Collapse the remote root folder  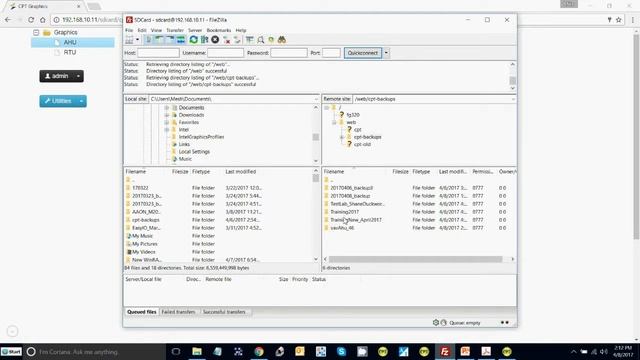click(x=327, y=108)
